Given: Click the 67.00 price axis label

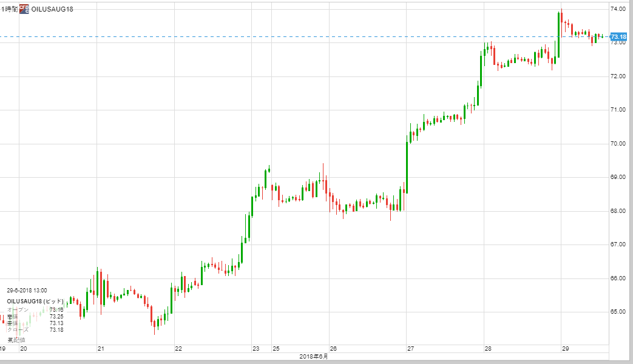Looking at the screenshot, I should pyautogui.click(x=618, y=244).
